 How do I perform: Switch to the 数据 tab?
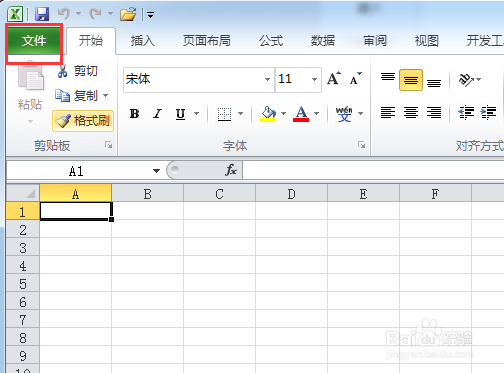pyautogui.click(x=323, y=41)
